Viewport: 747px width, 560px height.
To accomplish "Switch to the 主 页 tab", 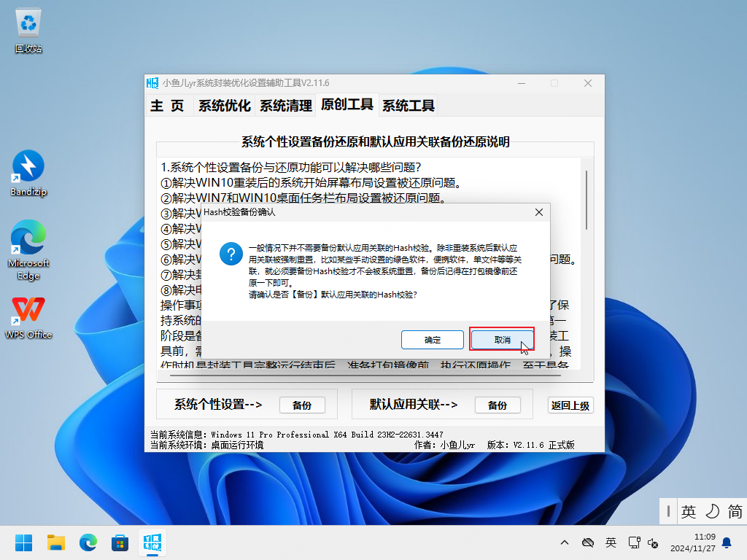I will [x=168, y=105].
